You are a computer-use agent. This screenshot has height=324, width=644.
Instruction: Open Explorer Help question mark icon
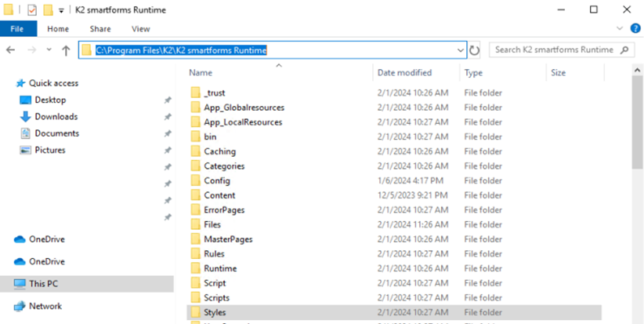coord(635,28)
